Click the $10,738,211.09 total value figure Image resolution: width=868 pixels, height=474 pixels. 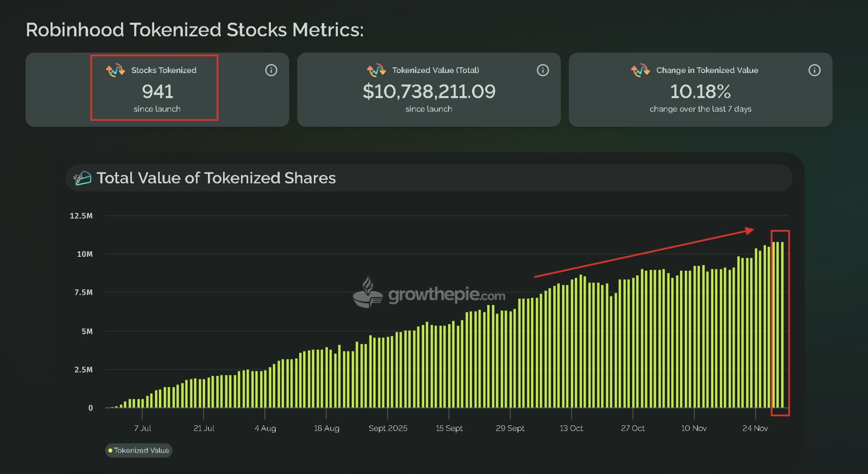429,91
